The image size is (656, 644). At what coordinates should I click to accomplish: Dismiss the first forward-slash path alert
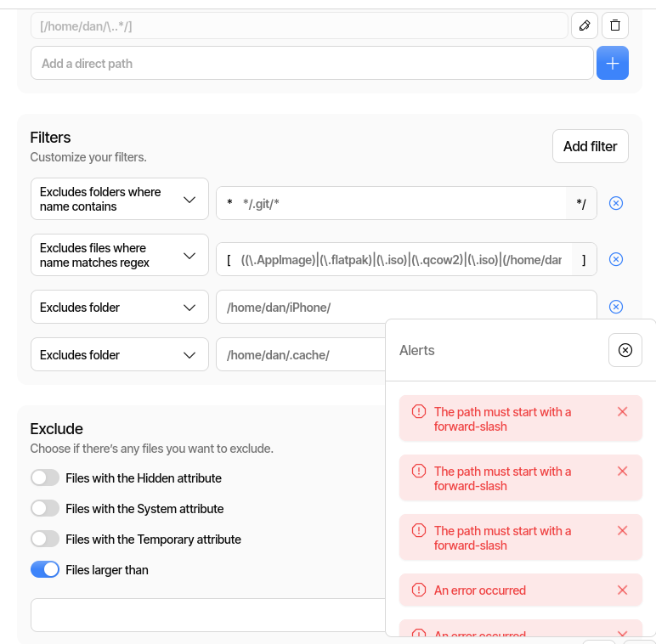pos(622,411)
